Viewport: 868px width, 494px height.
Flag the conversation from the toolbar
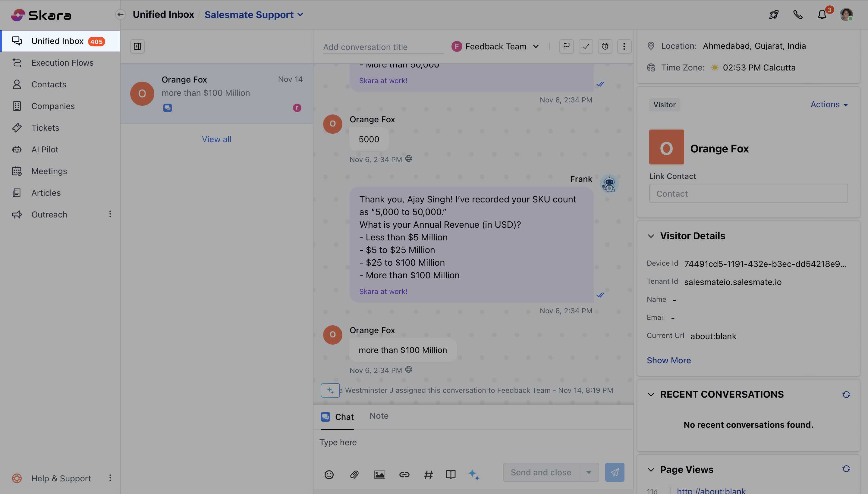[x=566, y=46]
